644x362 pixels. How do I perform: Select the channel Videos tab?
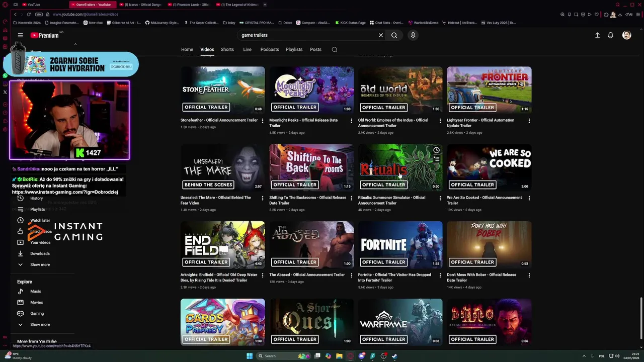207,49
